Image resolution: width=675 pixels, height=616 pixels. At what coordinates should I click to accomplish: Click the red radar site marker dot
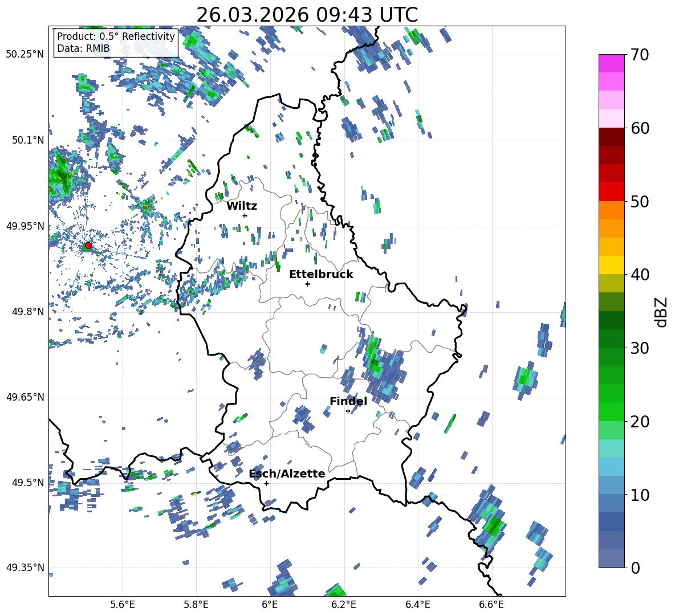[88, 246]
